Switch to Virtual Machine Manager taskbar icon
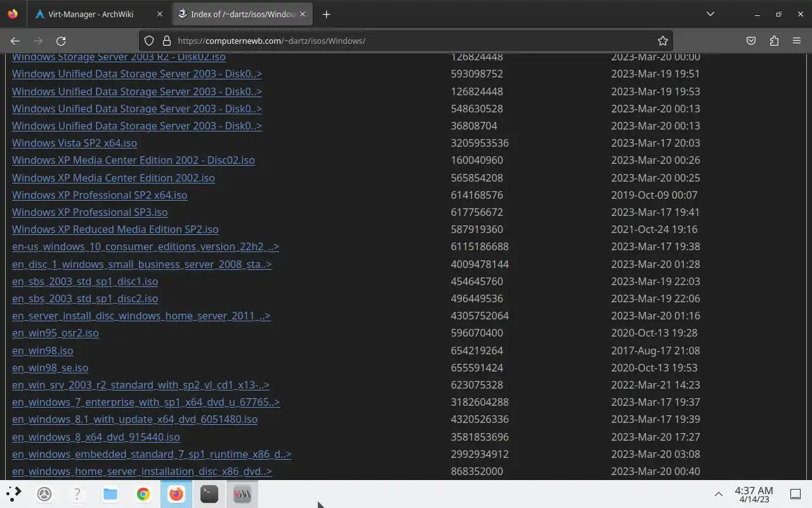This screenshot has height=508, width=812. click(242, 493)
